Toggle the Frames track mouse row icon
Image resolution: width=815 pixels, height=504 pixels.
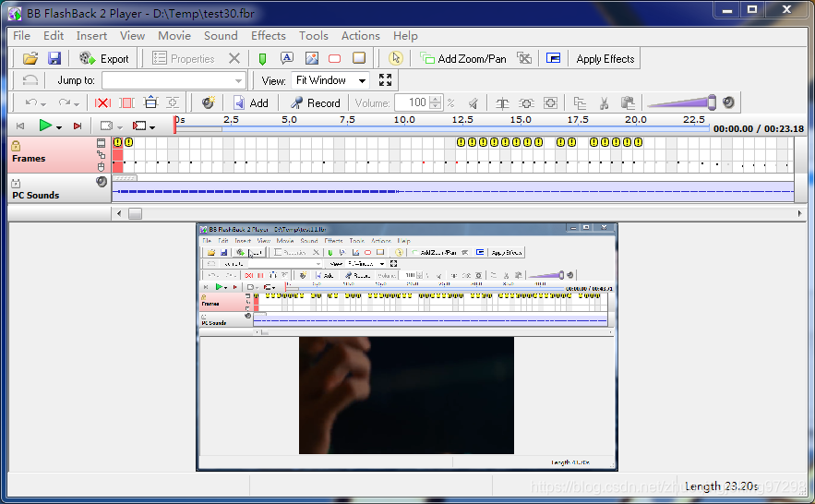coord(101,166)
